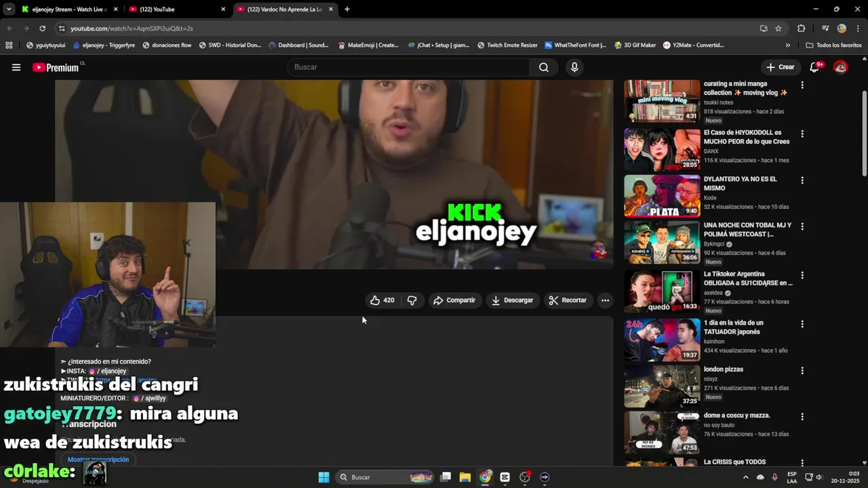The height and width of the screenshot is (488, 868).
Task: Click the search magnifier button
Action: click(544, 67)
